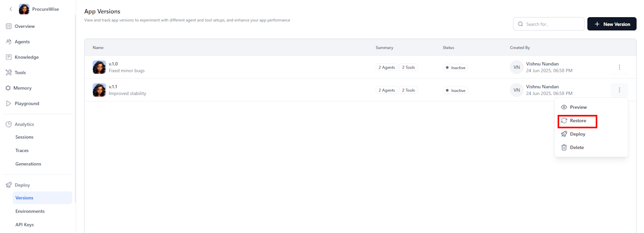Open the Knowledge section
The width and height of the screenshot is (644, 233).
pos(26,57)
